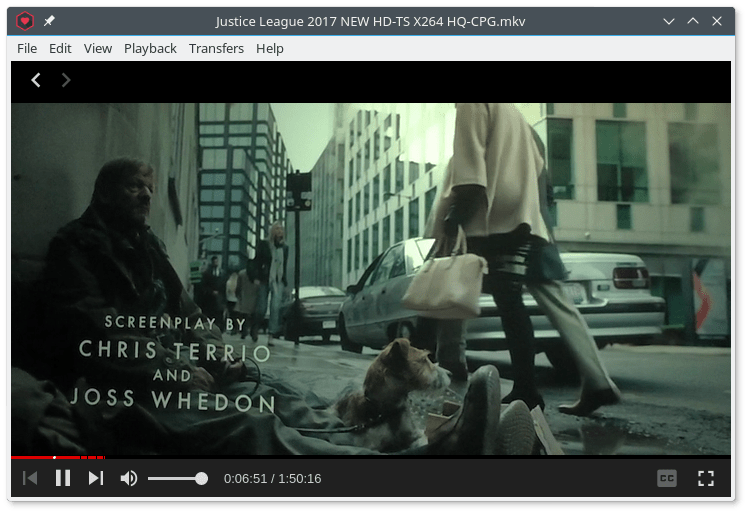Open the View menu
Image resolution: width=748 pixels, height=514 pixels.
(98, 49)
